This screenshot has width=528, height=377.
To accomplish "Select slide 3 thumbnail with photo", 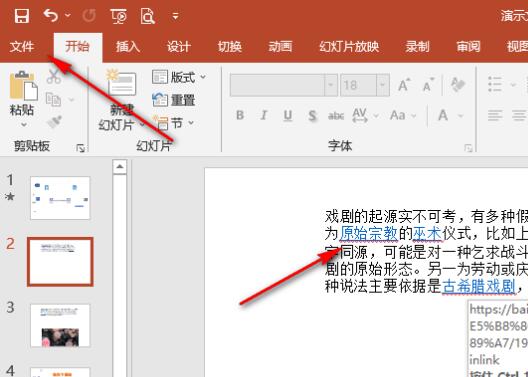I will (x=60, y=325).
